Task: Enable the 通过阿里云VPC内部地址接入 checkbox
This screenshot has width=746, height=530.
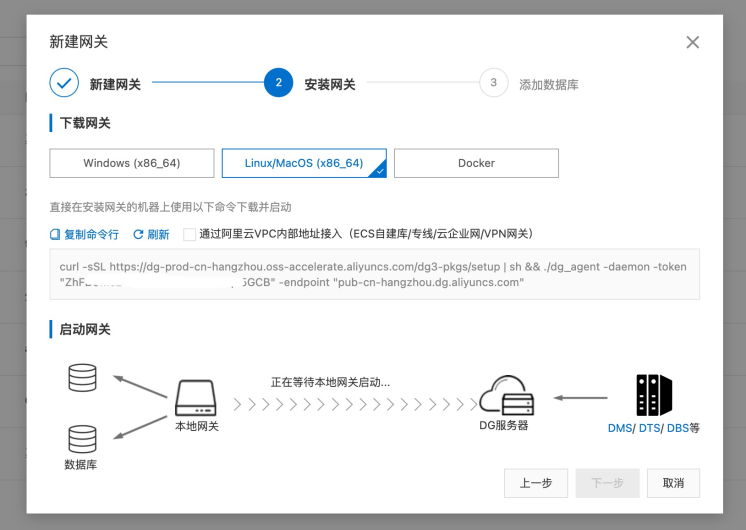Action: (x=189, y=235)
